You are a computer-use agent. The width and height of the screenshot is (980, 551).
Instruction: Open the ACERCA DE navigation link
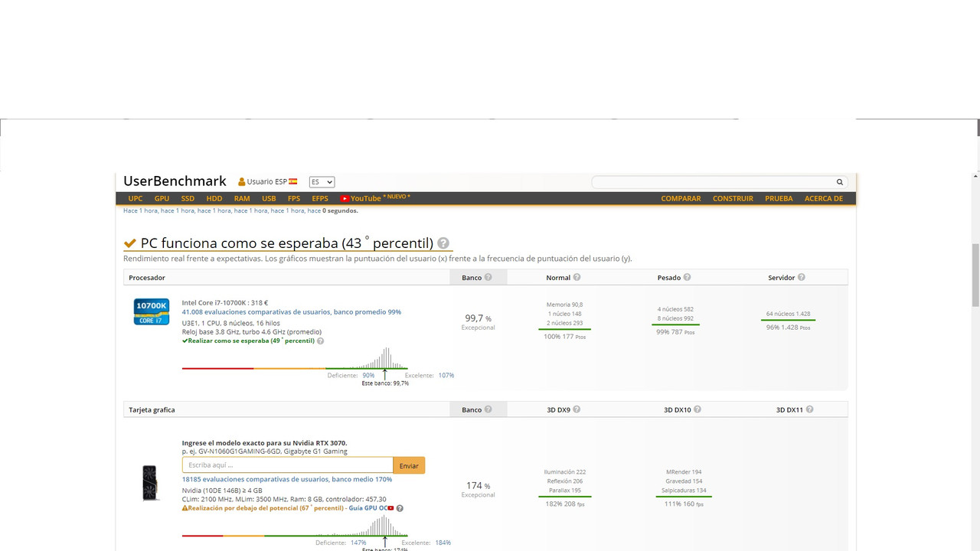pyautogui.click(x=824, y=198)
